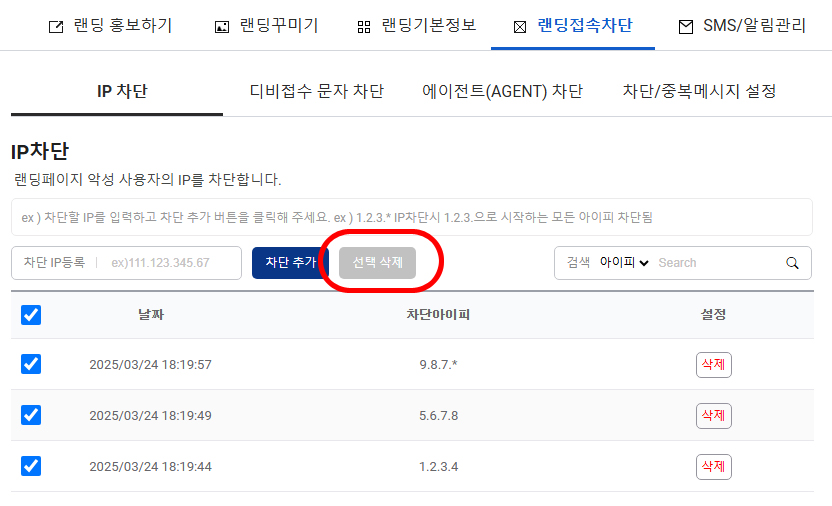The width and height of the screenshot is (832, 506).
Task: Expand the 아이피 search type dropdown
Action: point(624,263)
